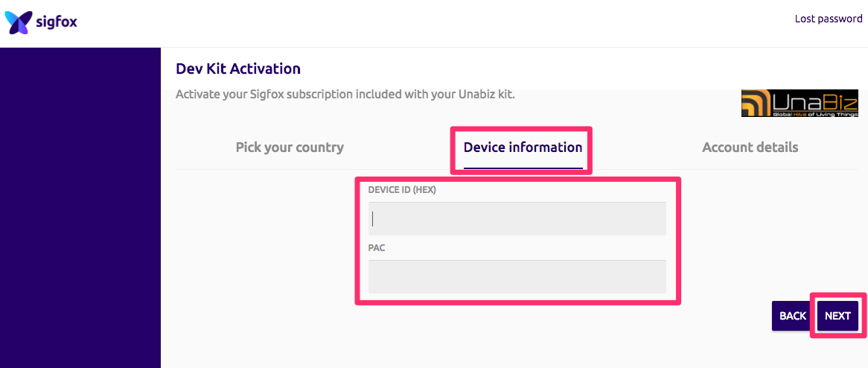The height and width of the screenshot is (368, 868).
Task: Click the PAC field label
Action: (x=377, y=247)
